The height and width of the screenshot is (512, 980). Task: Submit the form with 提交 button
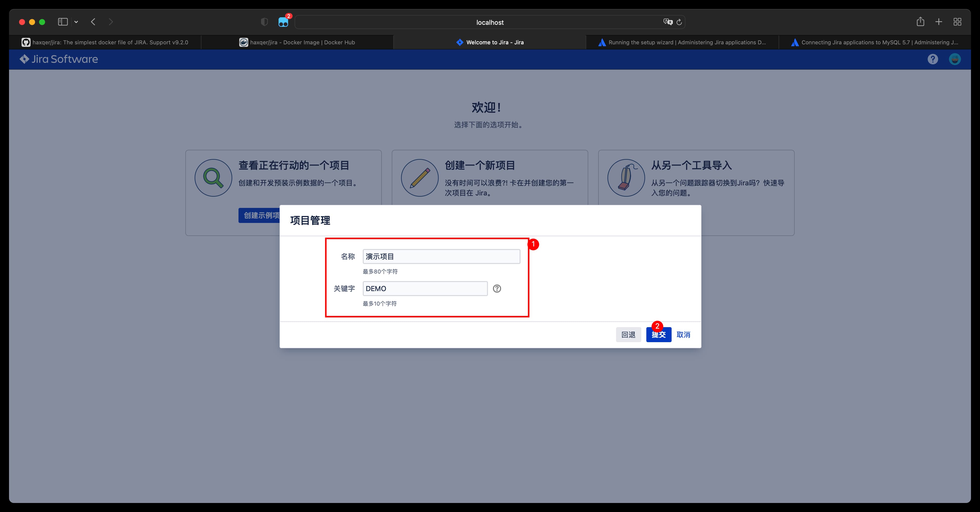[659, 335]
